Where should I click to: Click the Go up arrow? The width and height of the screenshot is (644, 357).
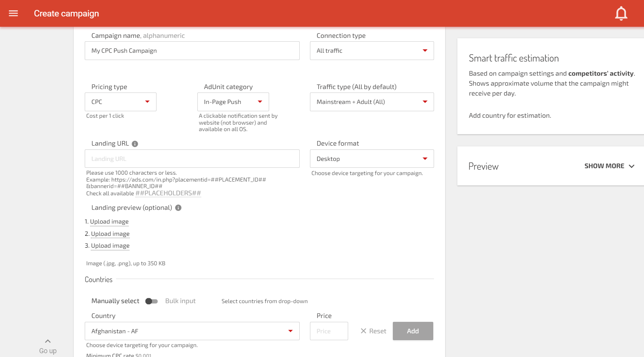(48, 341)
